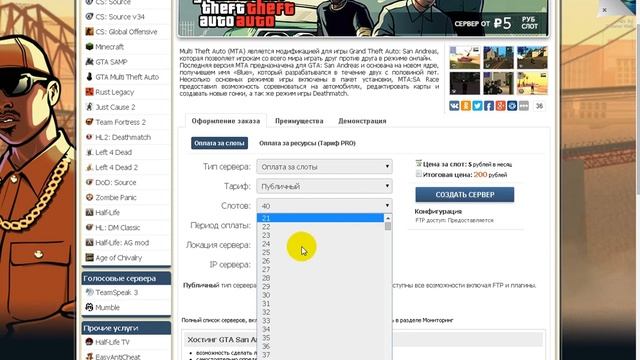Select Mumble voice server icon

pos(89,307)
